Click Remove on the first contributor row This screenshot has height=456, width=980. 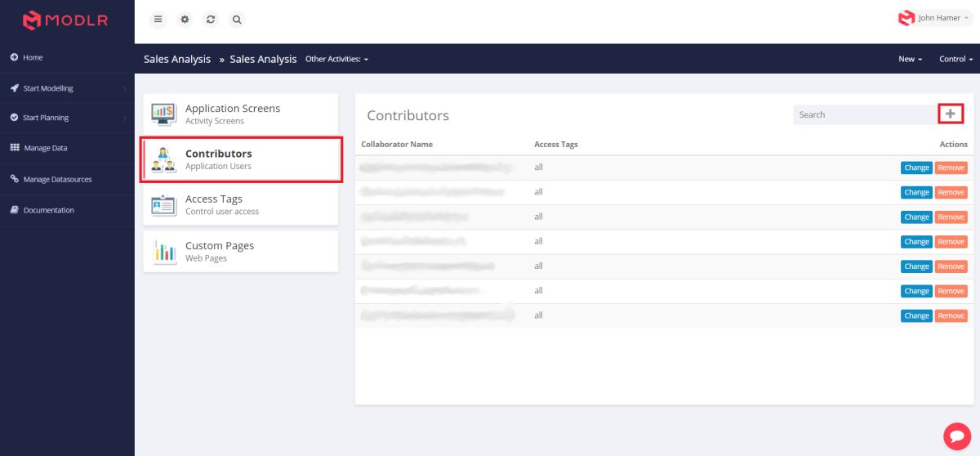pos(951,168)
